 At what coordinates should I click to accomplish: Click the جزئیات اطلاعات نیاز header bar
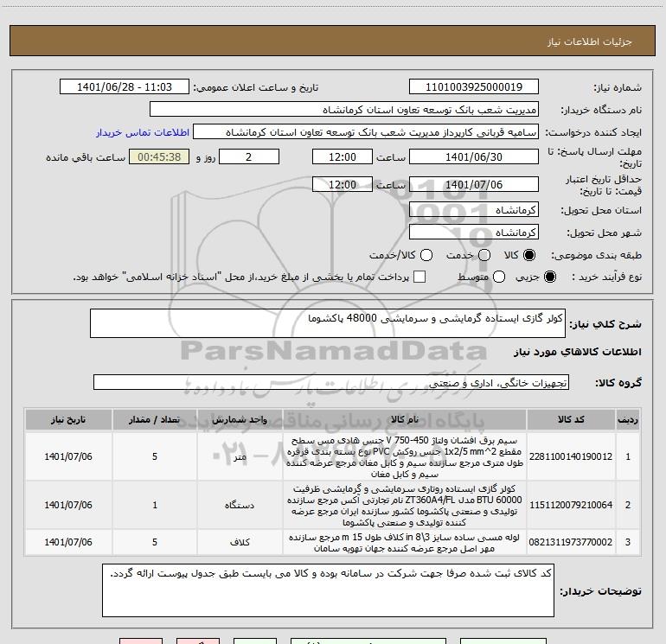point(332,41)
